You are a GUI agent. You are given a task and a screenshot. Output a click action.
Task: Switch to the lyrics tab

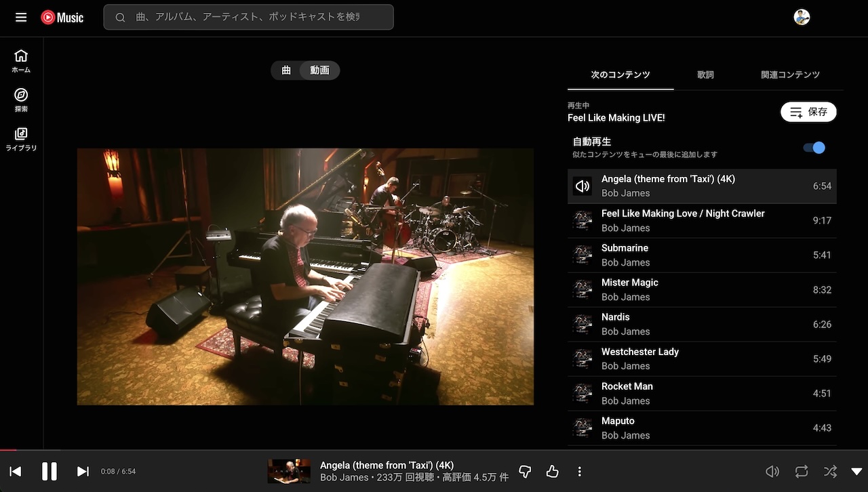click(705, 75)
